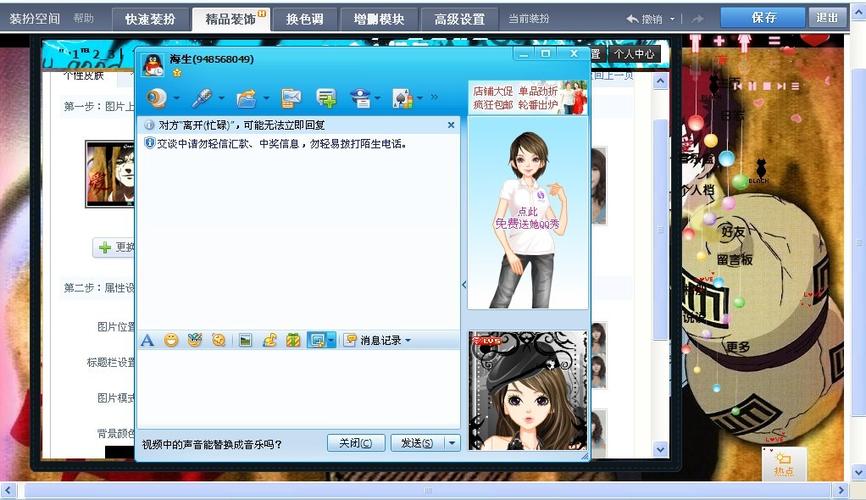This screenshot has width=866, height=500.
Task: Open dropdown arrow beside the games icon
Action: pyautogui.click(x=420, y=98)
